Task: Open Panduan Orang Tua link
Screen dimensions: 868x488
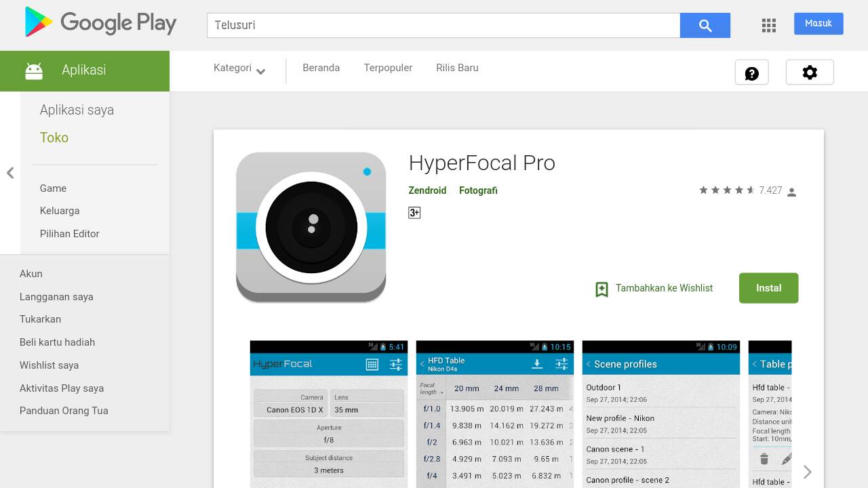Action: click(x=64, y=411)
